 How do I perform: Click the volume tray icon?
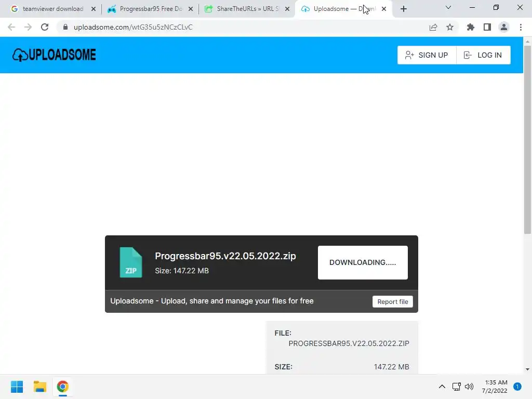click(x=469, y=387)
